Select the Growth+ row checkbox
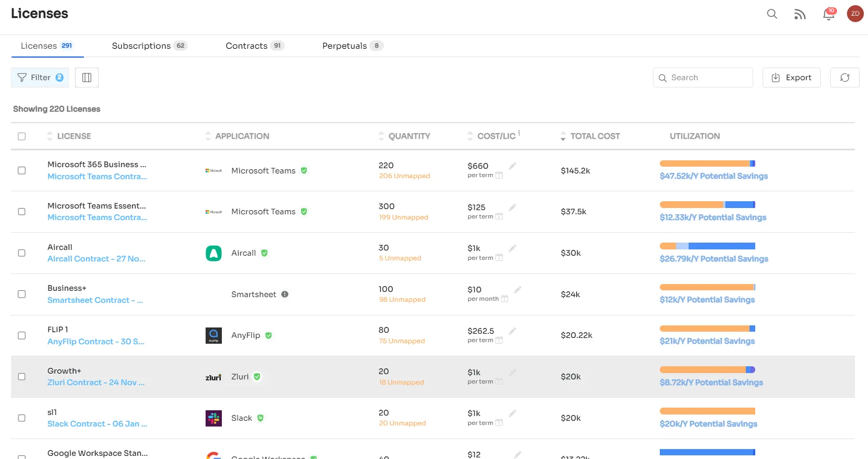The width and height of the screenshot is (868, 459). tap(22, 377)
